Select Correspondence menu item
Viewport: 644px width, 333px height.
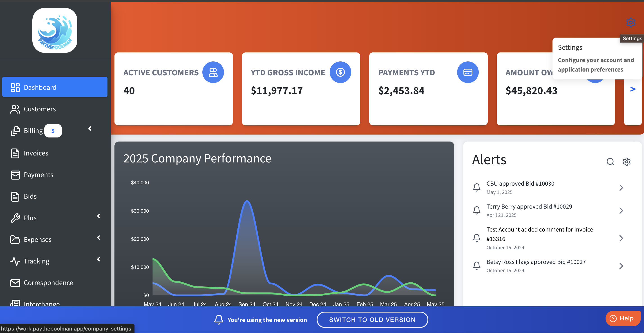[48, 283]
